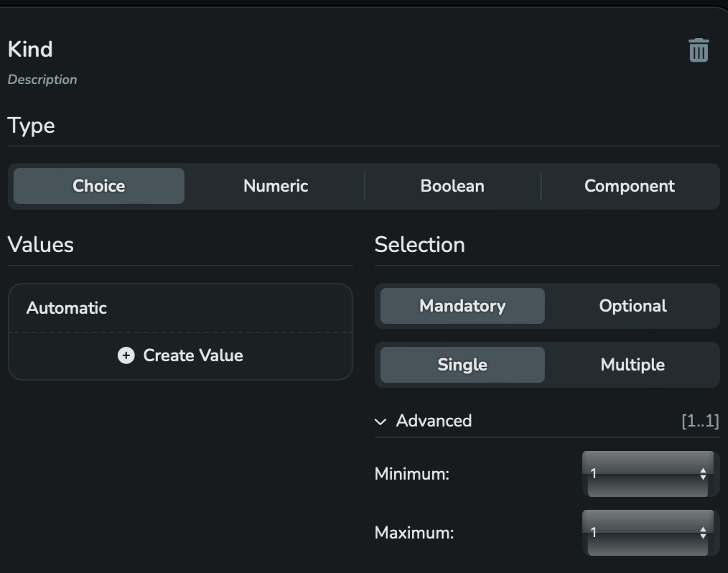Choose Multiple selection mode
This screenshot has width=728, height=573.
coord(633,365)
